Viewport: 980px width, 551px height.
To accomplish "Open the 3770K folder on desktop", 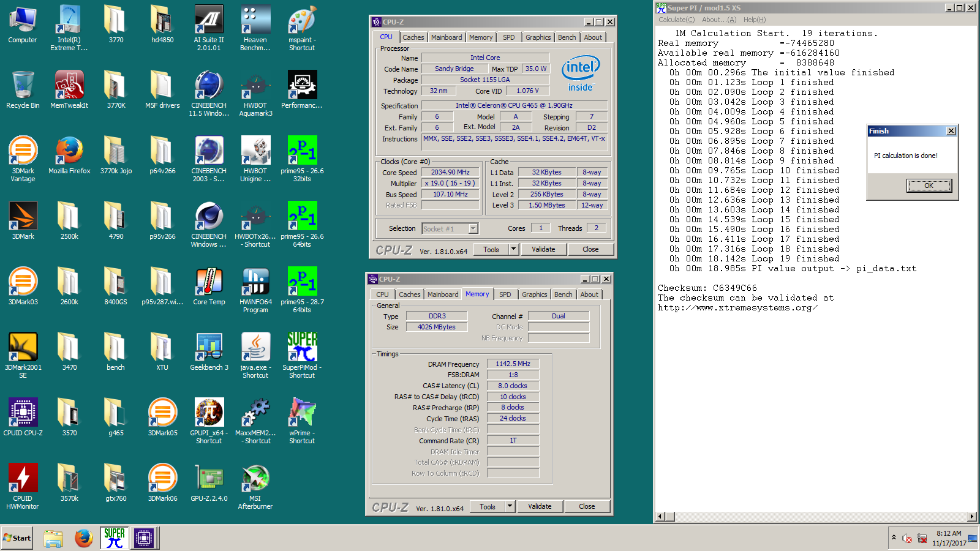I will [x=116, y=89].
